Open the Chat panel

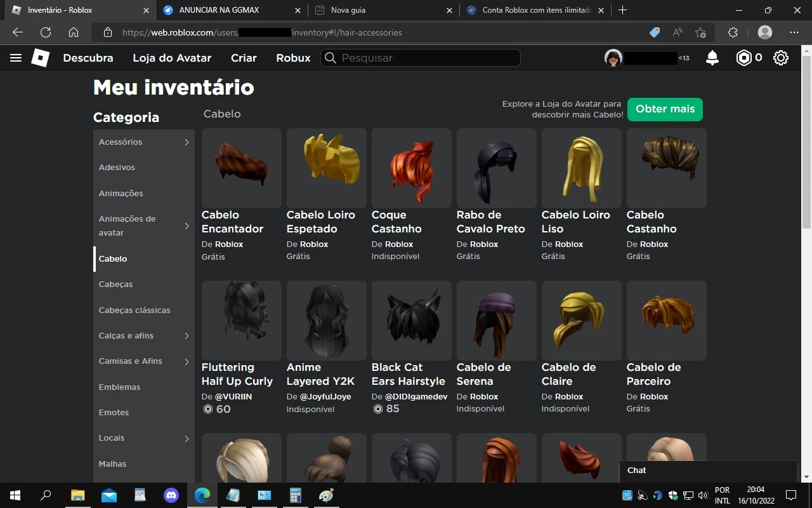pyautogui.click(x=708, y=471)
